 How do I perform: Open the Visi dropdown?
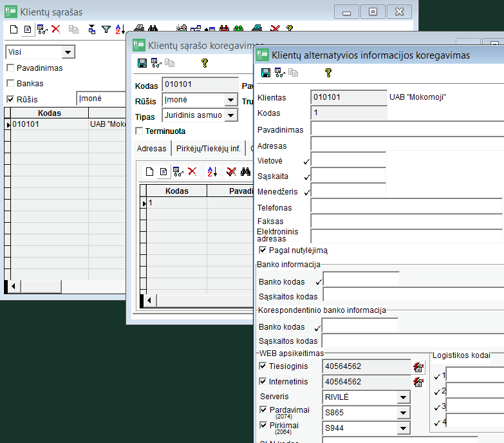coord(68,52)
